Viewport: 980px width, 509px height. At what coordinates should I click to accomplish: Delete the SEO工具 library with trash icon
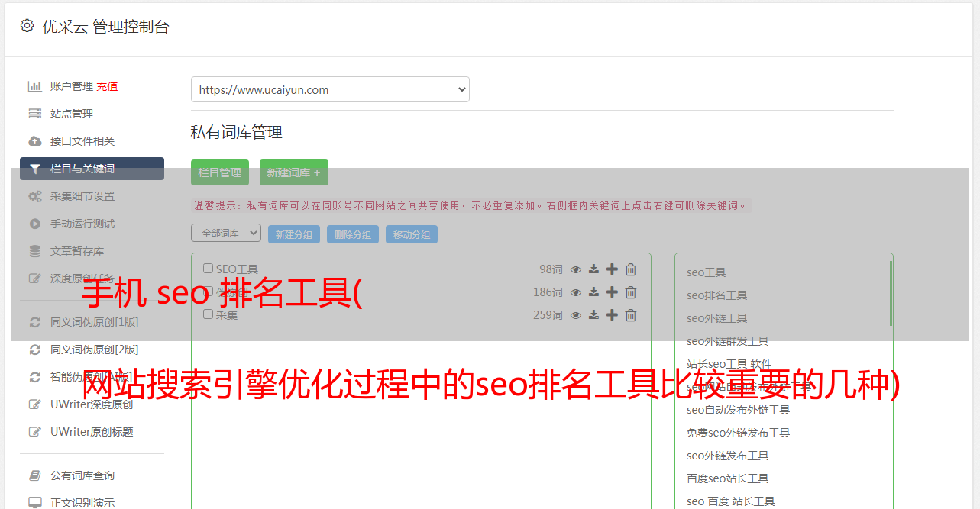click(x=631, y=269)
